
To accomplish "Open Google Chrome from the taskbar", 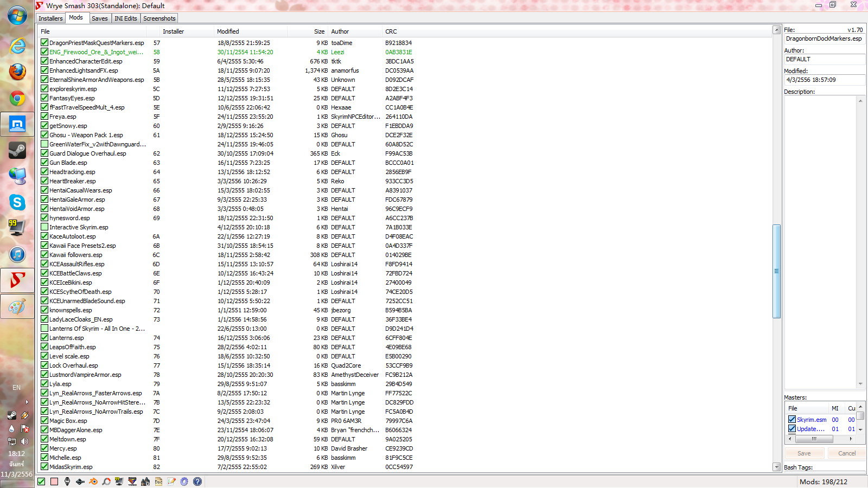I will (x=17, y=98).
